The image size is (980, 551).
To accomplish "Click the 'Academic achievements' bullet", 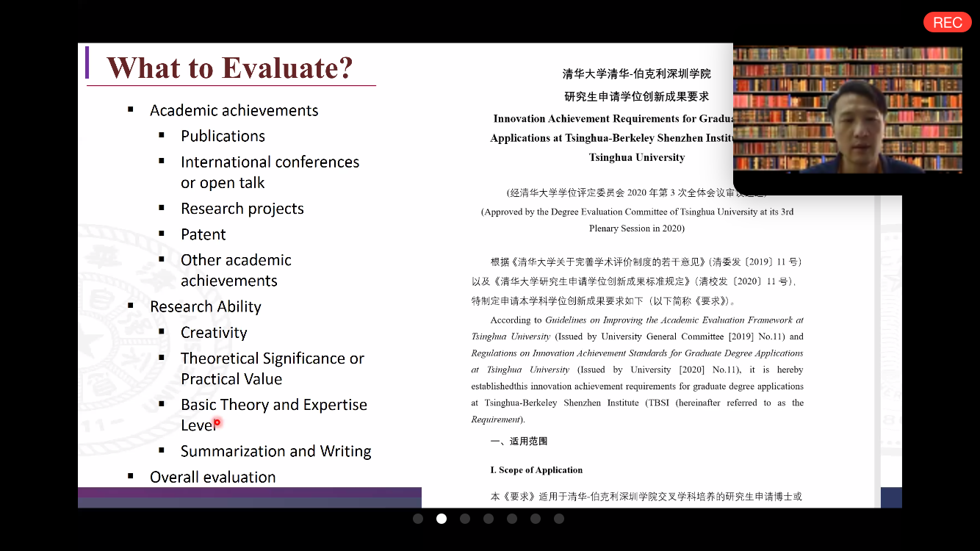I will pyautogui.click(x=234, y=110).
